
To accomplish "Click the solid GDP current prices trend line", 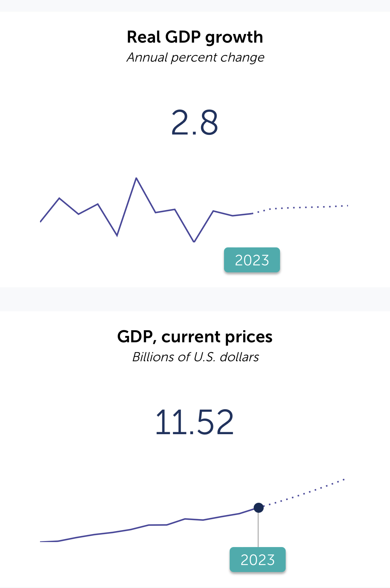I will (149, 525).
